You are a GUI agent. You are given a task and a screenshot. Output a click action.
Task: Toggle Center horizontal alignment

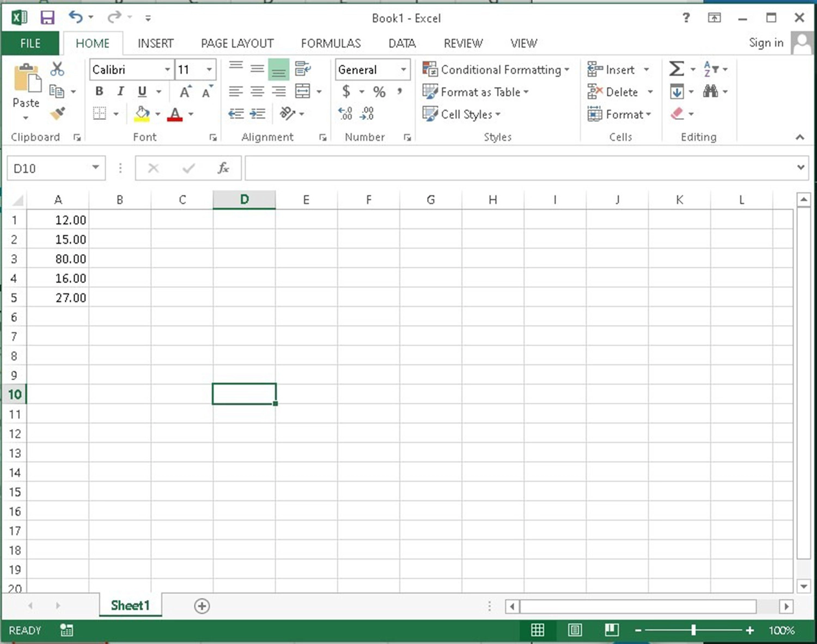(257, 91)
